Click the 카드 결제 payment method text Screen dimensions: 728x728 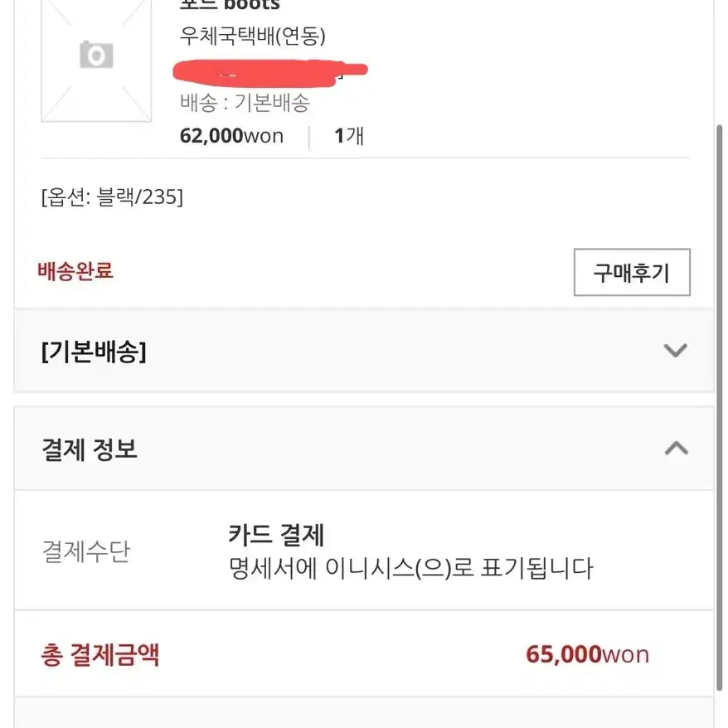pos(276,535)
